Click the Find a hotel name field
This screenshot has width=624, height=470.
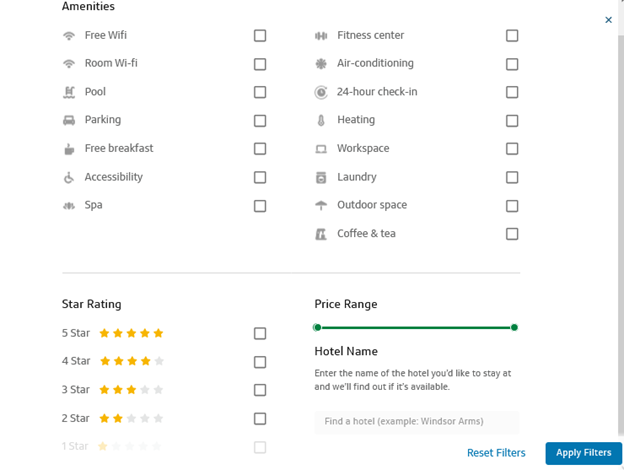pyautogui.click(x=416, y=422)
